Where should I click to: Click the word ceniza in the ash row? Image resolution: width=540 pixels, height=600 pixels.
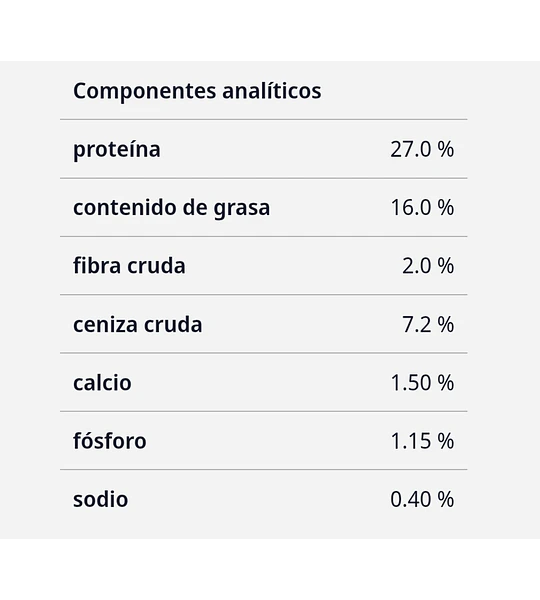click(x=105, y=324)
